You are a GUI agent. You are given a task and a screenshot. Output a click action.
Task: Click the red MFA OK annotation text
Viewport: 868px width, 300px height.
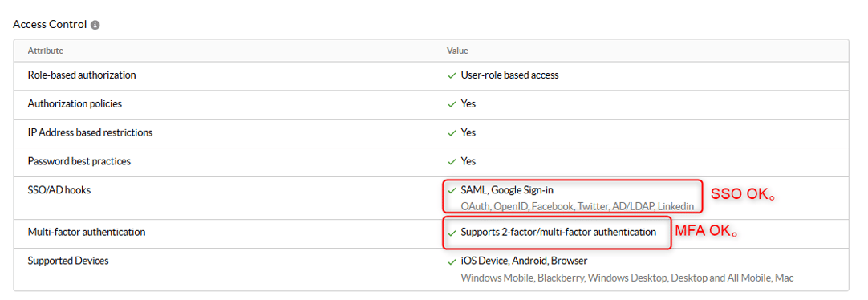(707, 231)
